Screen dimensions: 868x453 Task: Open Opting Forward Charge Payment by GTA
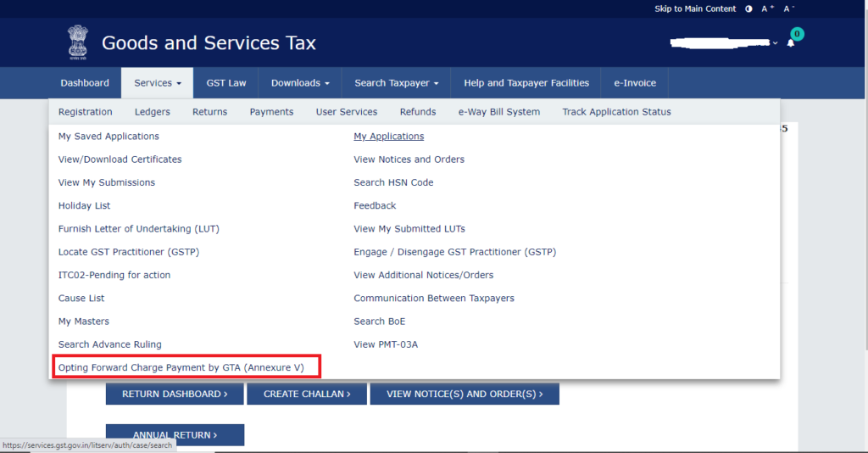181,367
